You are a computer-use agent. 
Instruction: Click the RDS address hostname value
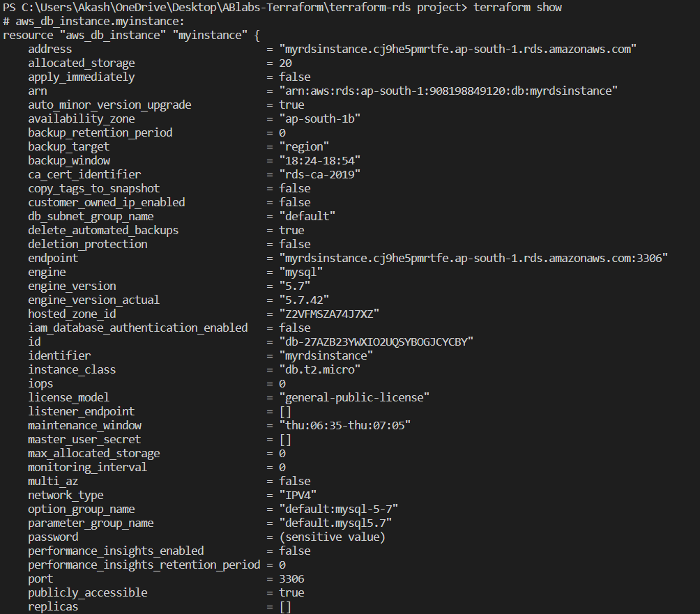[457, 49]
